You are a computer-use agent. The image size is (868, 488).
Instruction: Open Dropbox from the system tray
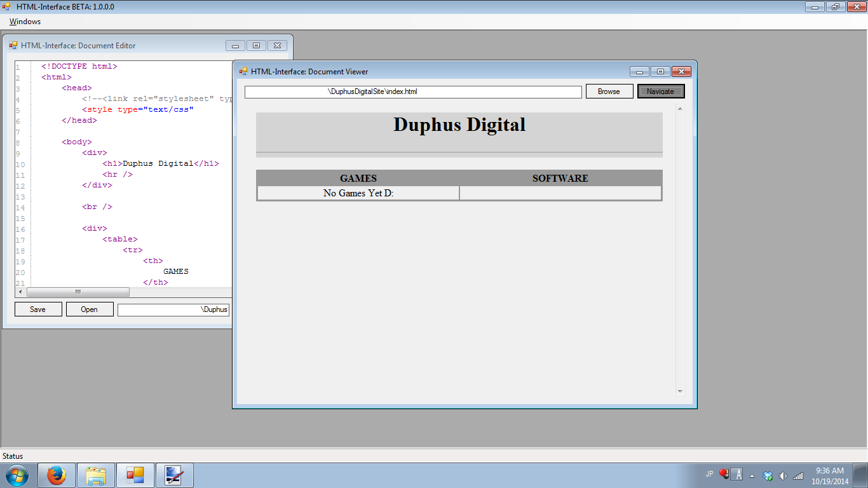point(767,475)
